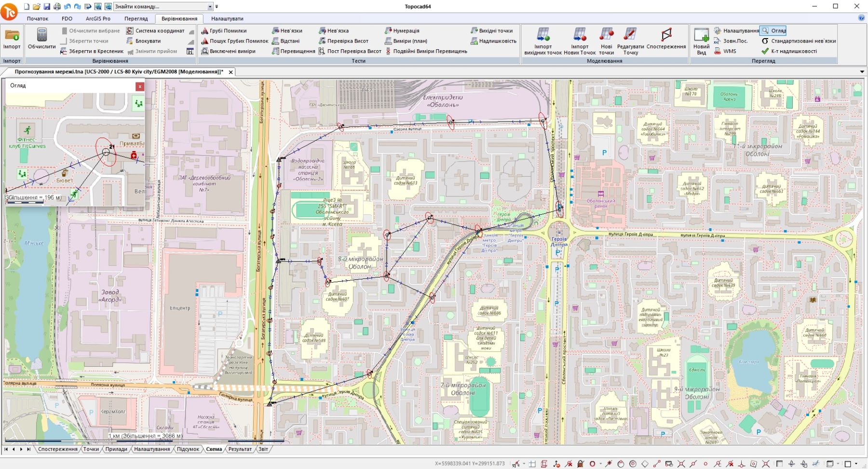Expand quick access toolbar customize arrow
Viewport: 868px width, 469px height.
[217, 7]
